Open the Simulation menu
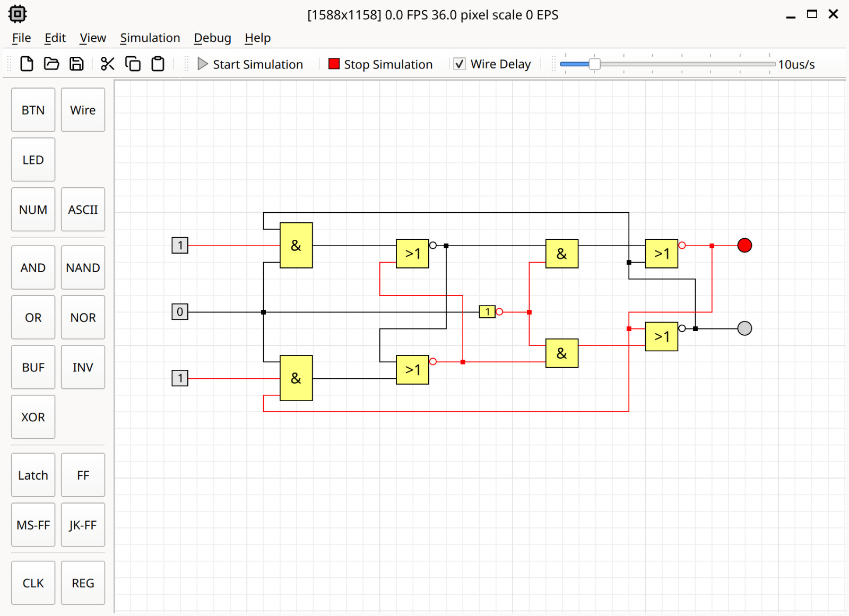This screenshot has width=849, height=616. (x=150, y=38)
